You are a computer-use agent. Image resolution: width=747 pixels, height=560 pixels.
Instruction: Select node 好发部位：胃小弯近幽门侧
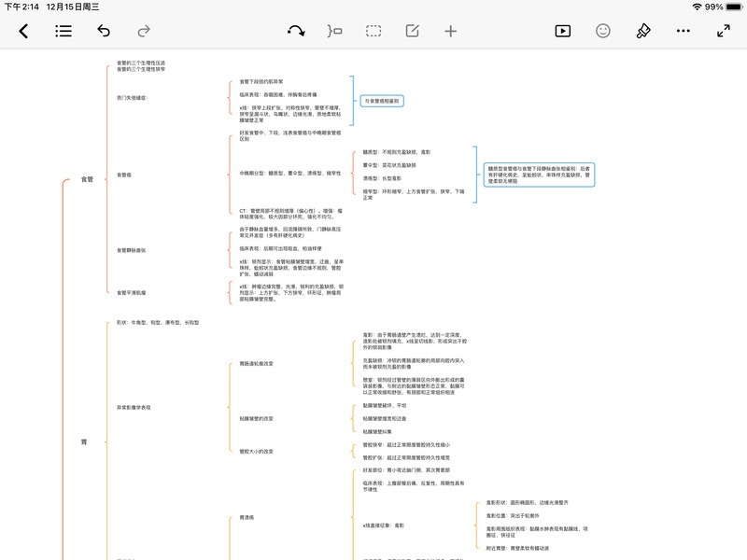[406, 470]
